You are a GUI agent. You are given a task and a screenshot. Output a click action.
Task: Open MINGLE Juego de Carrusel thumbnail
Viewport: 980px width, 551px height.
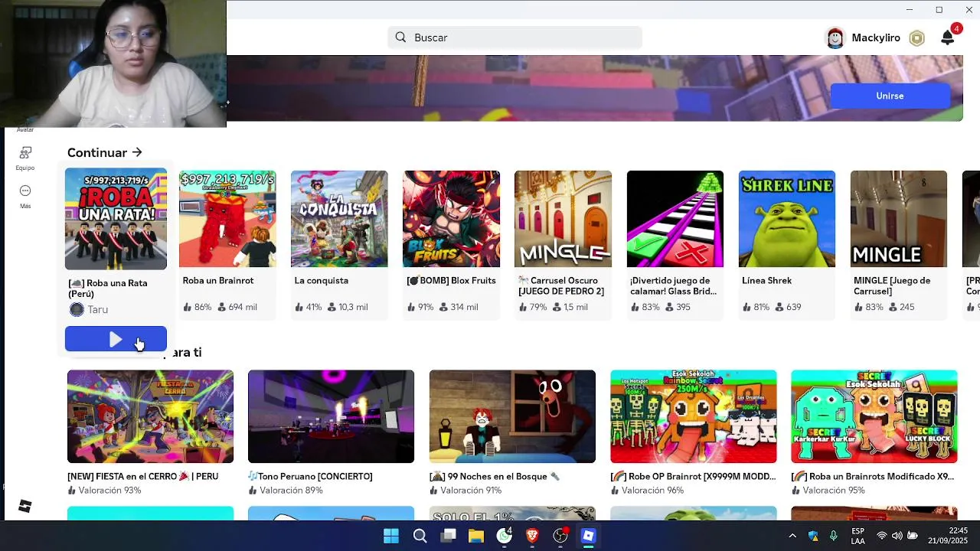pos(899,219)
